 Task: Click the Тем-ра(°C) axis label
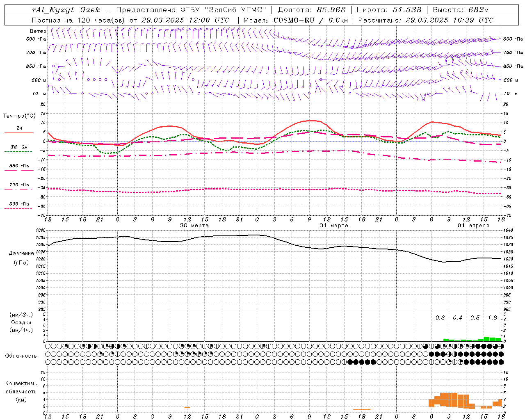pos(19,116)
